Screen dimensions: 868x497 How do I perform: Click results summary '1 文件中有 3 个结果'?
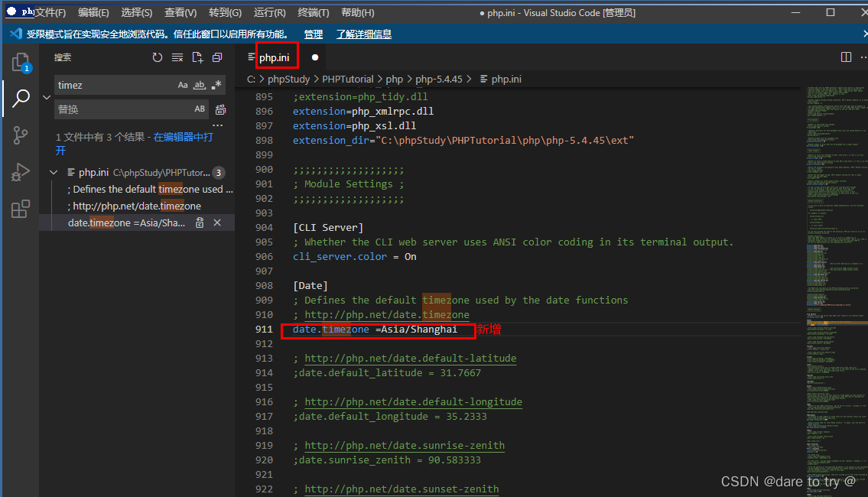click(x=100, y=138)
